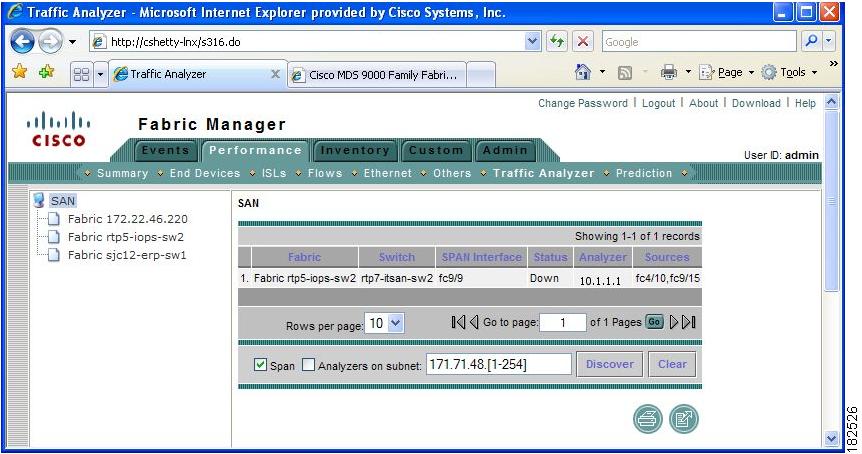Stop loading with the red X icon

(583, 41)
